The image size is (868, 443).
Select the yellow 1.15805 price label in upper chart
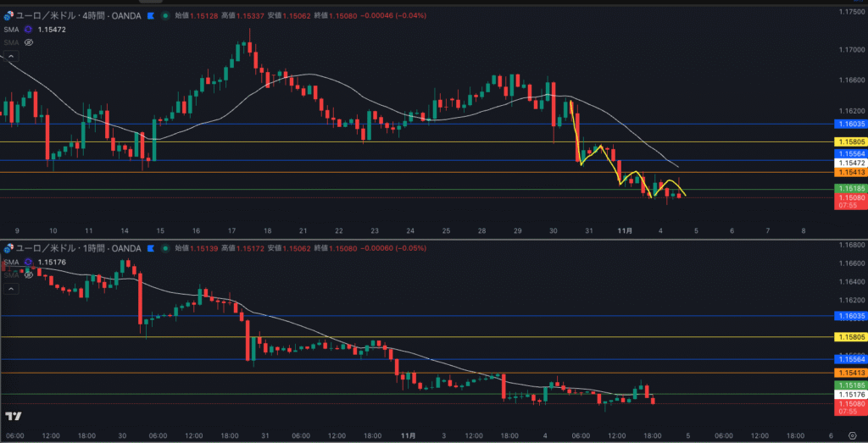click(x=849, y=141)
